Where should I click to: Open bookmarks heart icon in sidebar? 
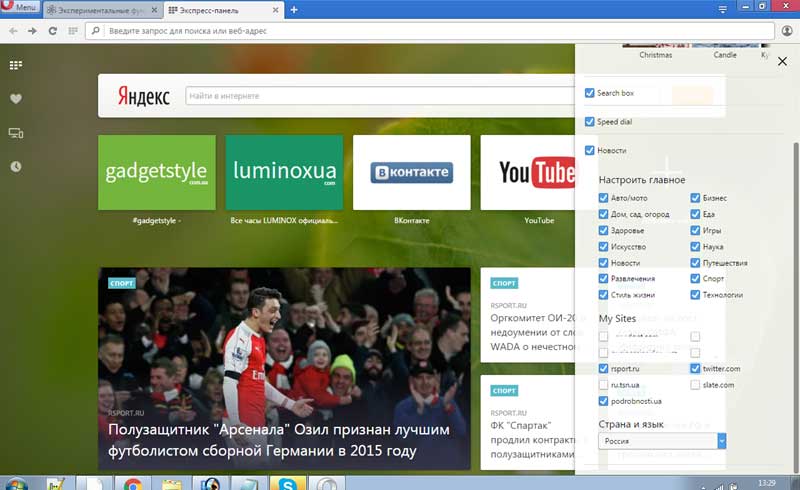tap(16, 99)
